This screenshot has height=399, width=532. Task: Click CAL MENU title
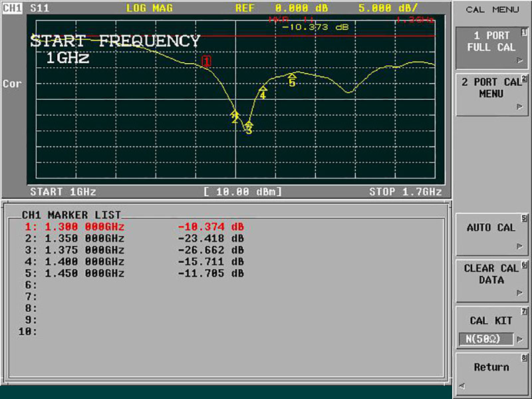tap(492, 9)
